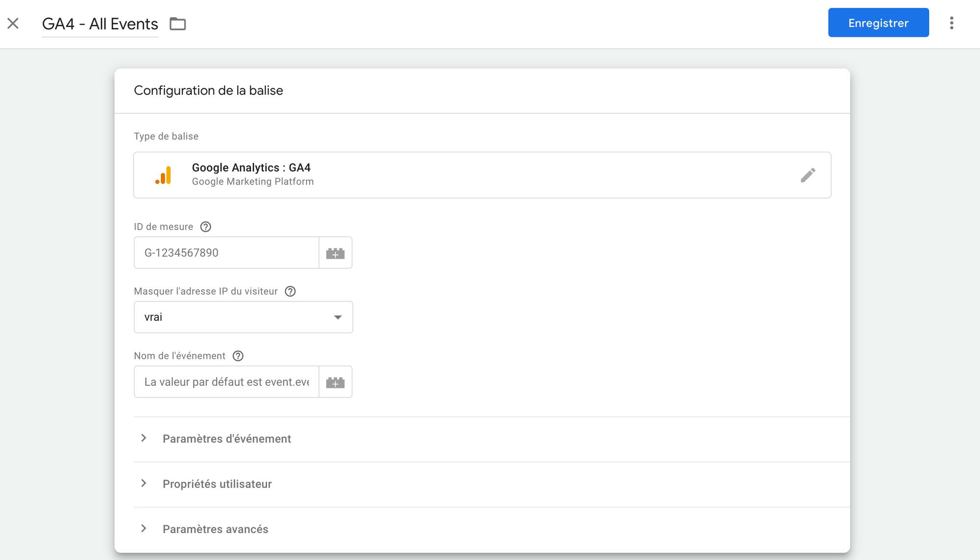
Task: Click the ID de mesure input field
Action: pyautogui.click(x=226, y=253)
